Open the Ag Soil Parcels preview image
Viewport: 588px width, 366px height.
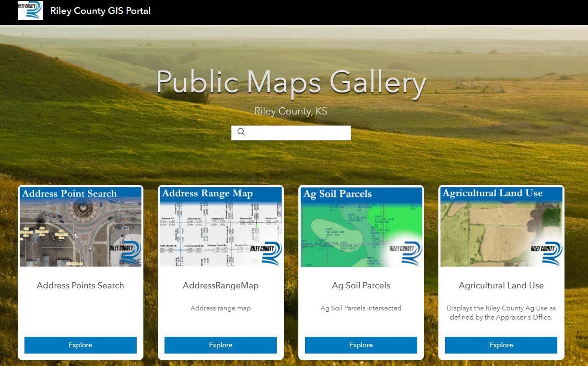[360, 228]
